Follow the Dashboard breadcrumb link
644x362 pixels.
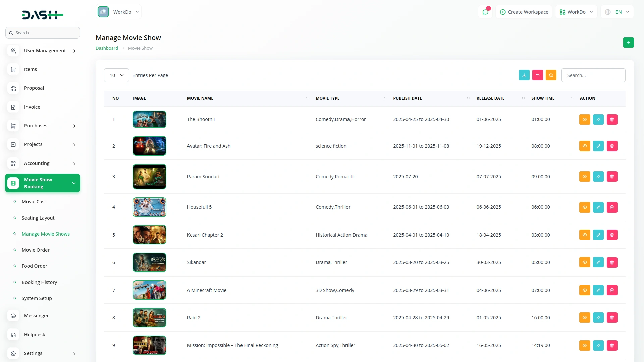point(107,48)
